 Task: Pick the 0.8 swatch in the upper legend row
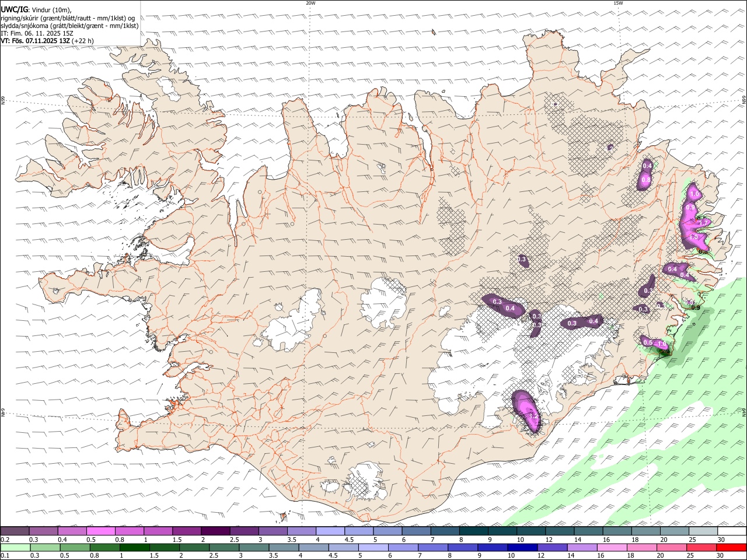(x=129, y=531)
